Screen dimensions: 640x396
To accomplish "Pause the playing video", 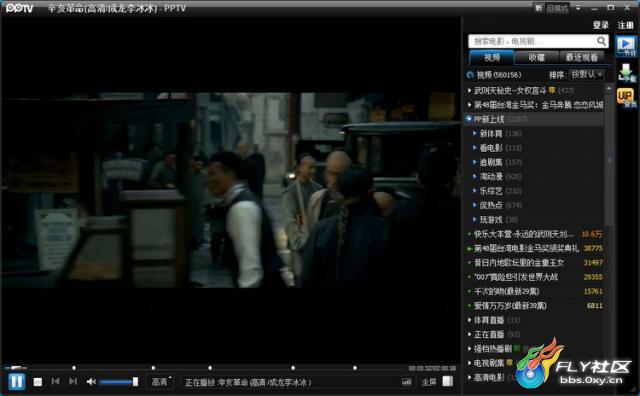I will pyautogui.click(x=17, y=382).
